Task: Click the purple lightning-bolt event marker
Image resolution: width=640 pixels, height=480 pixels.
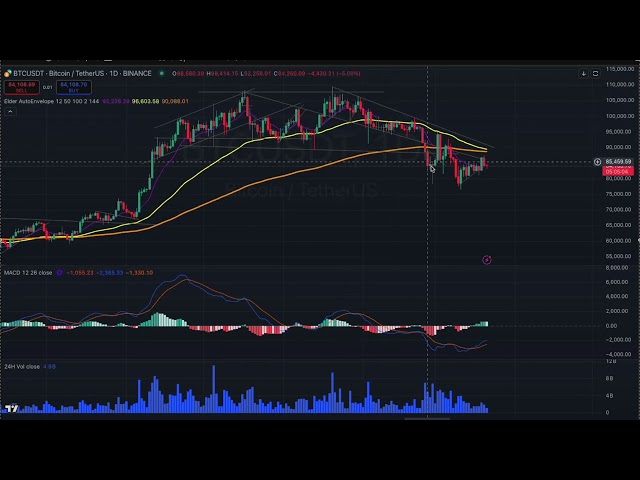Action: point(487,260)
